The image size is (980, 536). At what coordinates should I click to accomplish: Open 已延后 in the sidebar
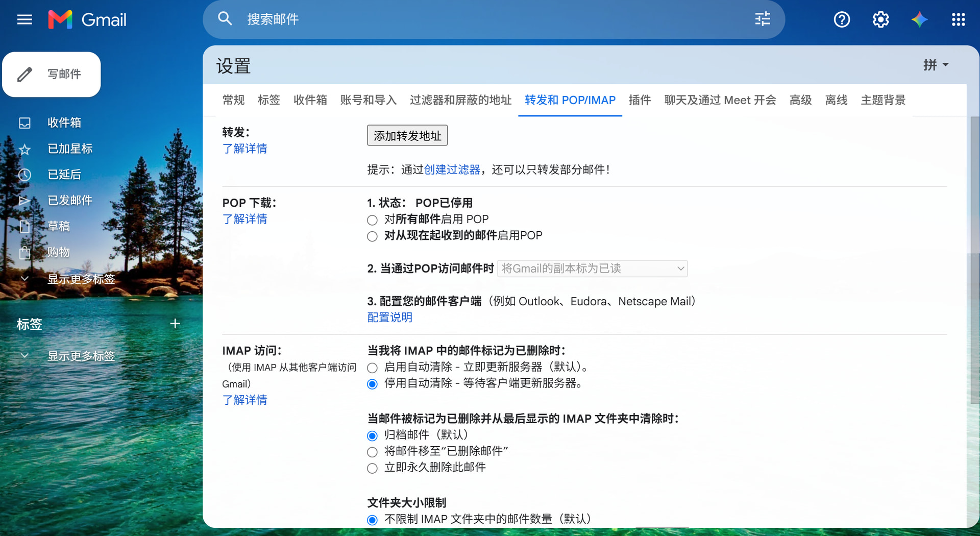click(x=64, y=175)
